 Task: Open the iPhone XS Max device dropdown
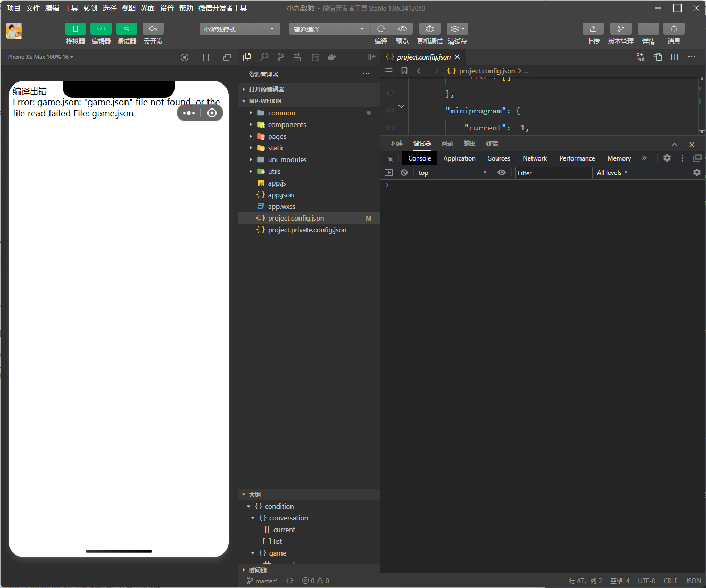pos(40,57)
